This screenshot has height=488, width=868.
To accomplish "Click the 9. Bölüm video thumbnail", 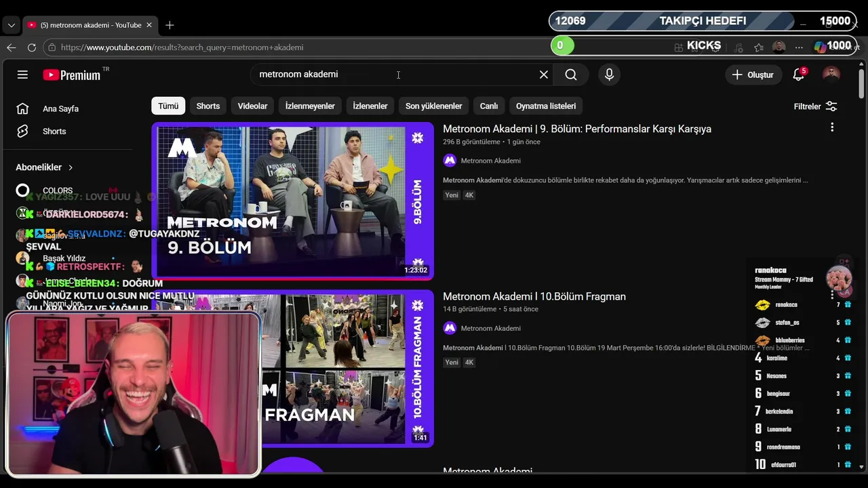I will click(x=292, y=201).
